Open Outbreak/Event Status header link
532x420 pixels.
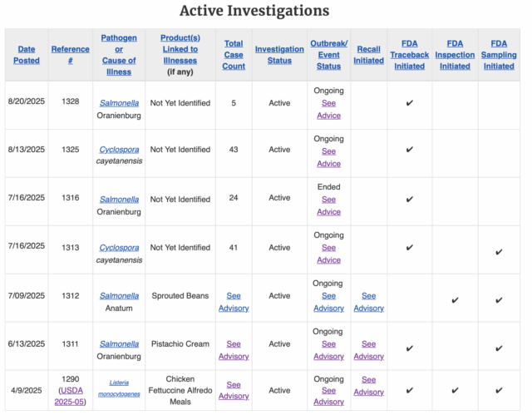[x=329, y=55]
